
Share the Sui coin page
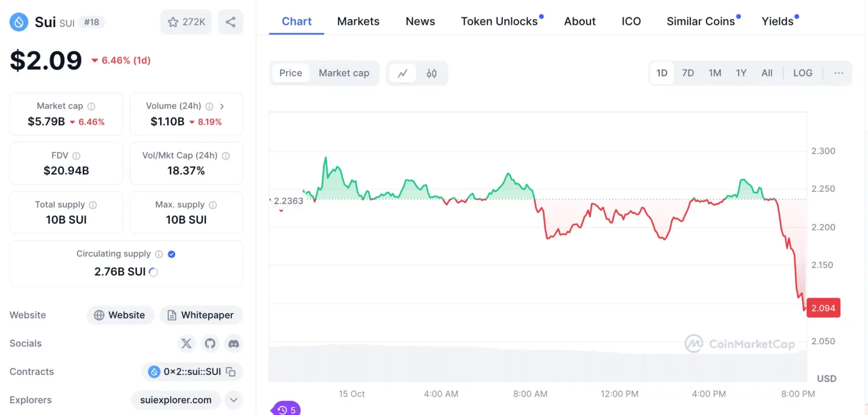click(x=230, y=21)
